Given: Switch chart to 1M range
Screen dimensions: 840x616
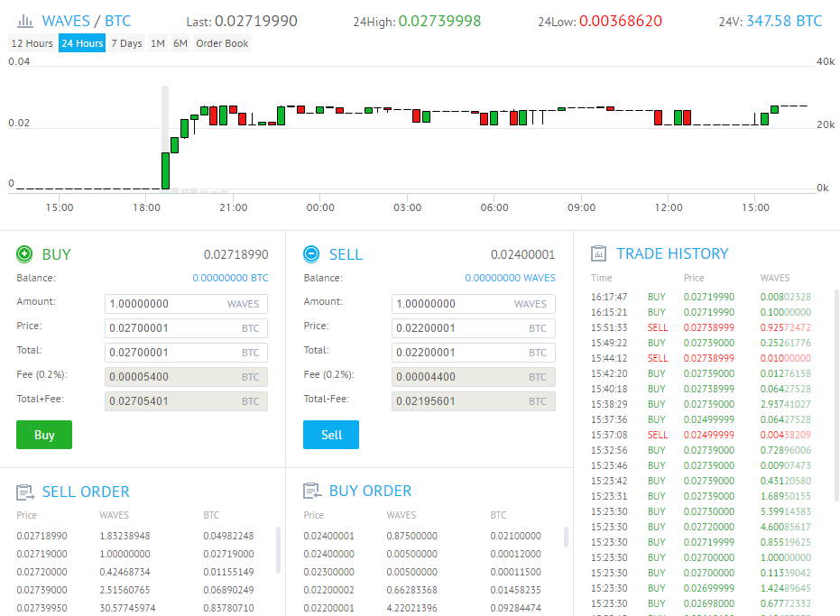Looking at the screenshot, I should [158, 43].
